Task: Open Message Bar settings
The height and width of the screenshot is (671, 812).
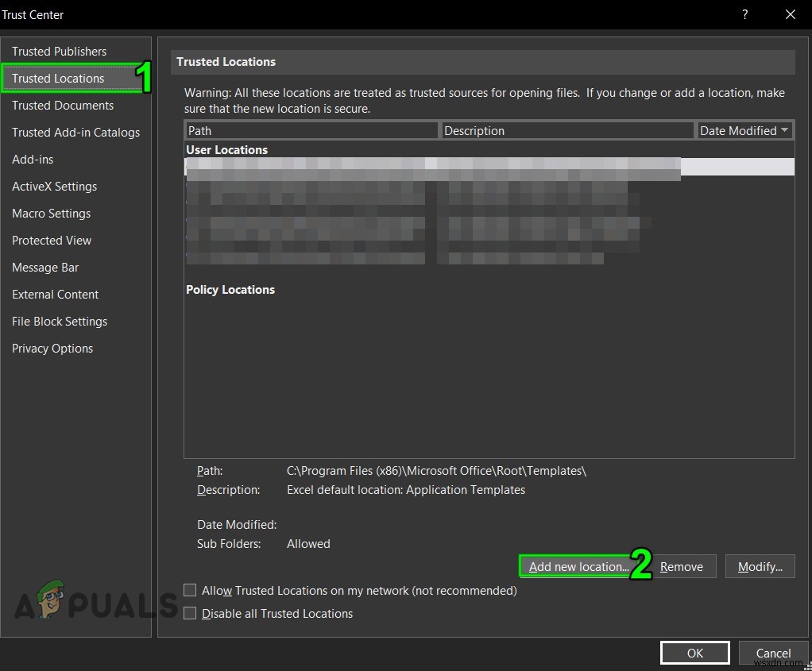Action: coord(45,267)
